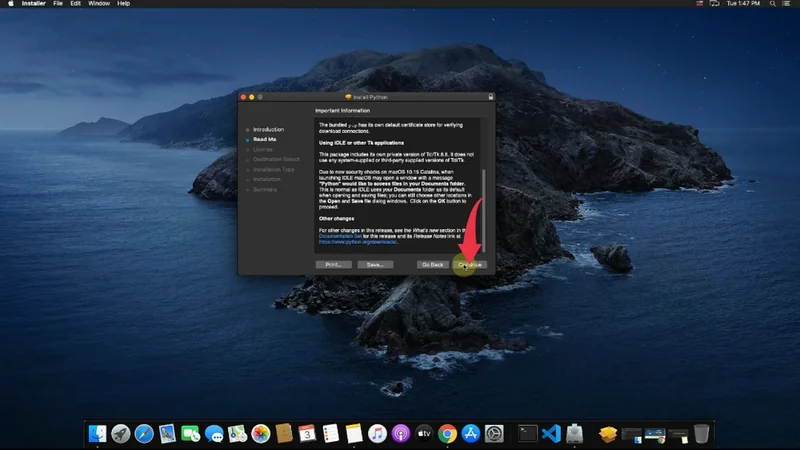The image size is (800, 450).
Task: Open Notification Center list icon
Action: pos(788,4)
